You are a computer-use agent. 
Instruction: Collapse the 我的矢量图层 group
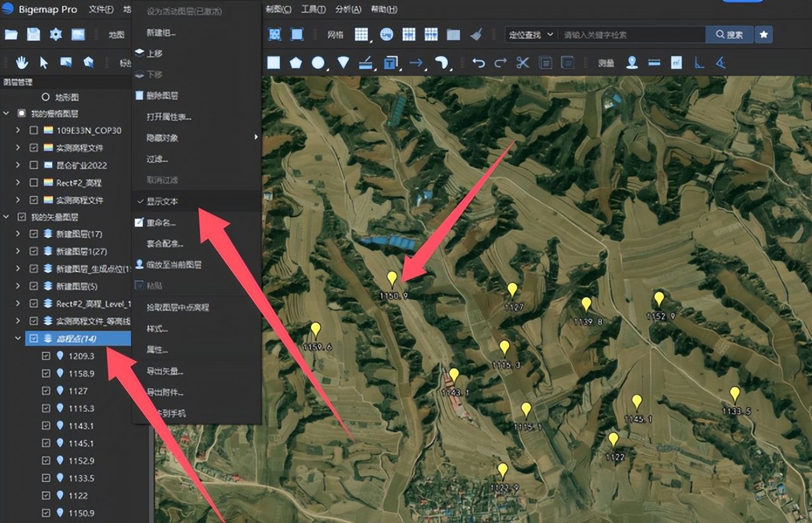[x=6, y=217]
